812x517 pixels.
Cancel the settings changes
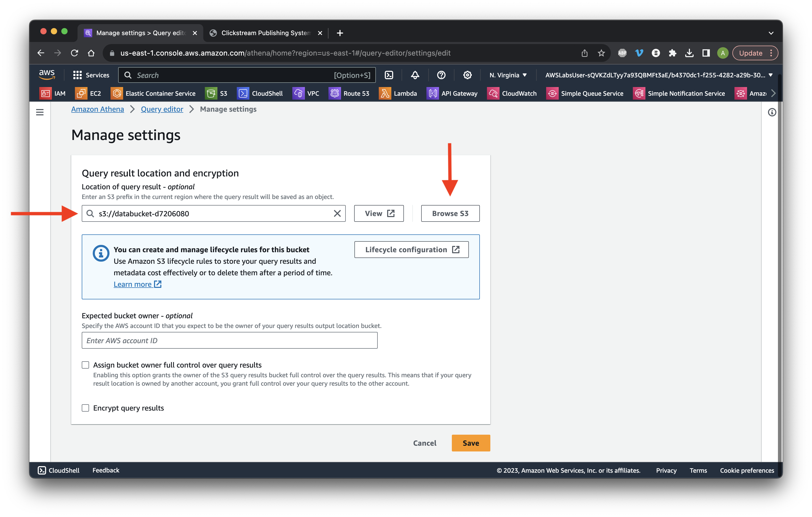[x=424, y=443]
